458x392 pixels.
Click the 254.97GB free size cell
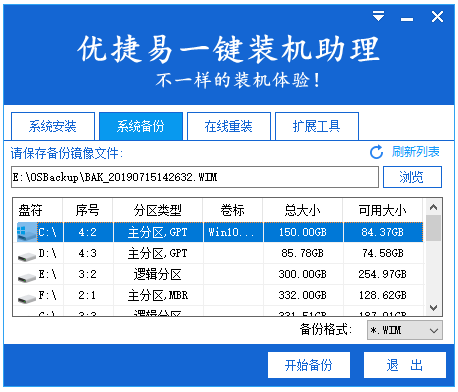click(x=383, y=274)
